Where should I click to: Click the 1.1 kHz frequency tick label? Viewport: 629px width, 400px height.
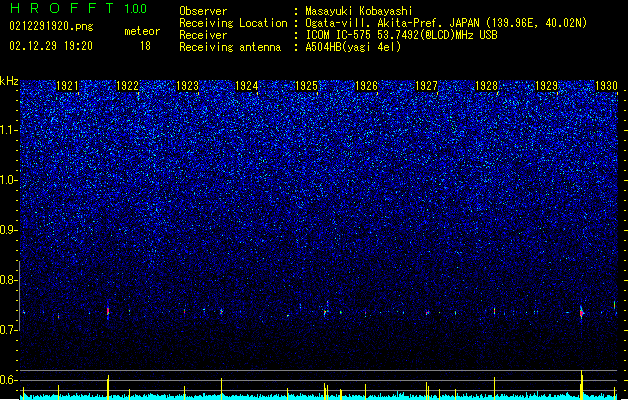(9, 130)
